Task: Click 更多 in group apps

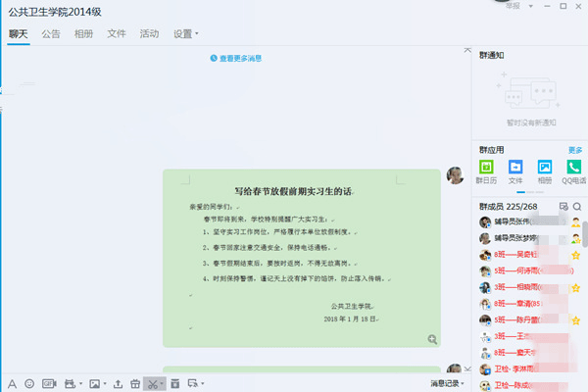Action: click(x=574, y=150)
